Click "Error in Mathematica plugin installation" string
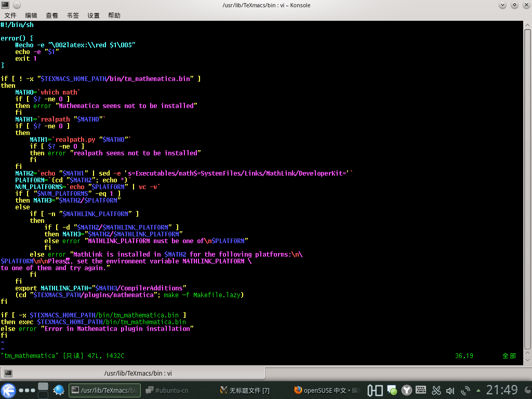 pos(117,329)
